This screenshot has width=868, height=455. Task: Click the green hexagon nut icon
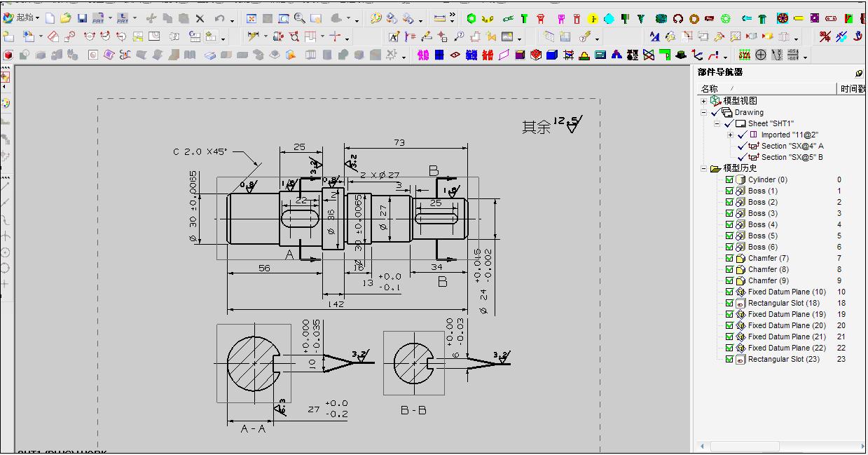coord(471,18)
